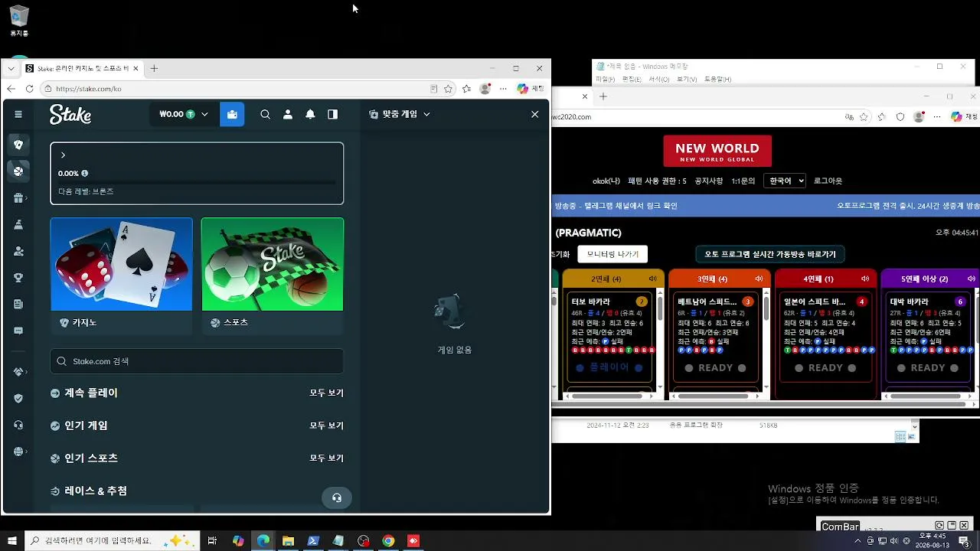Open File Explorer from taskbar
The width and height of the screenshot is (980, 551).
coord(288,541)
